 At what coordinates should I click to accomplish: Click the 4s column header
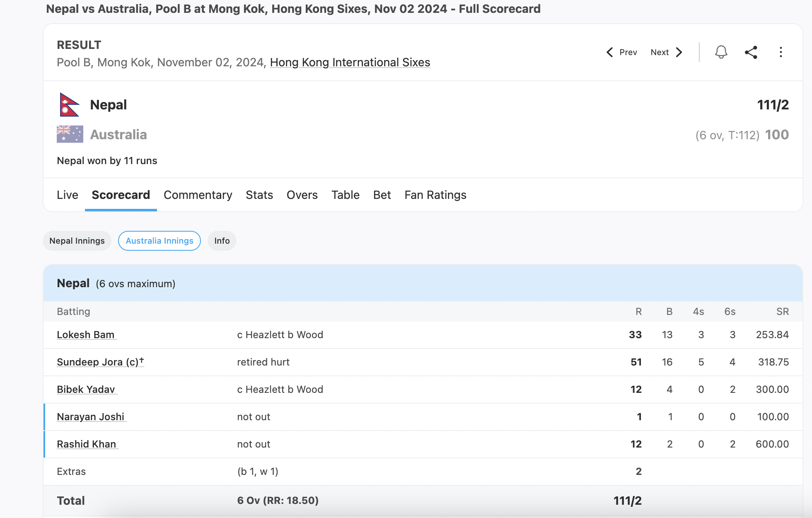[698, 312]
